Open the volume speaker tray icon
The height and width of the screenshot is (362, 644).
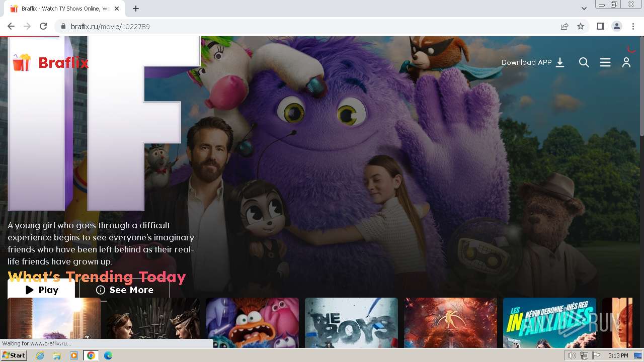point(572,355)
